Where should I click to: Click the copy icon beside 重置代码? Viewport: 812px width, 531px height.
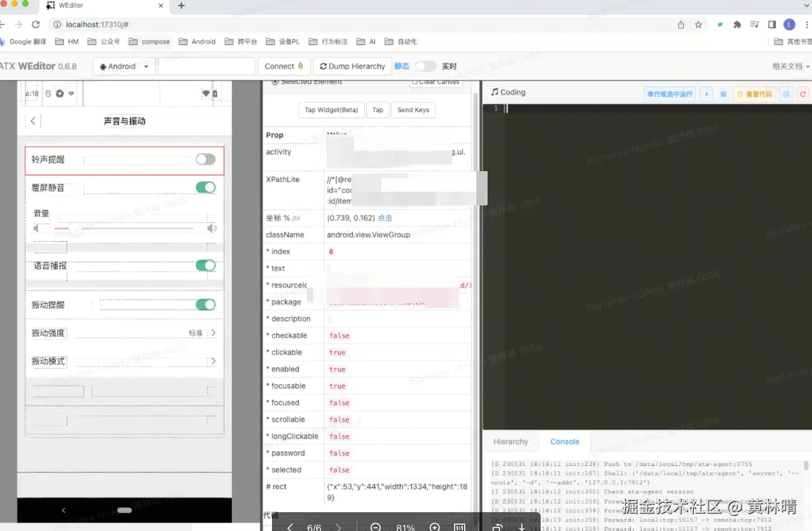click(x=786, y=95)
